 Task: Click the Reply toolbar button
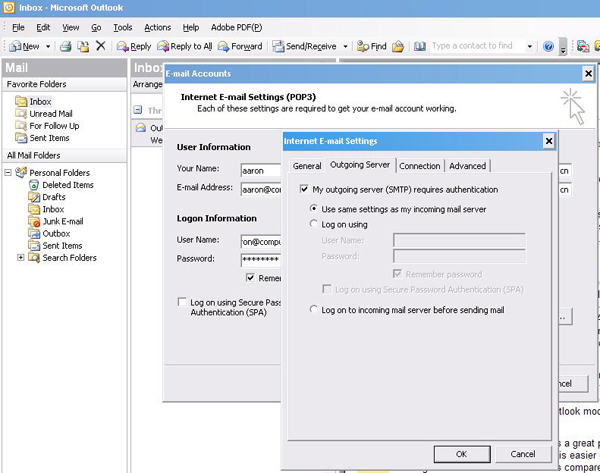[x=134, y=46]
